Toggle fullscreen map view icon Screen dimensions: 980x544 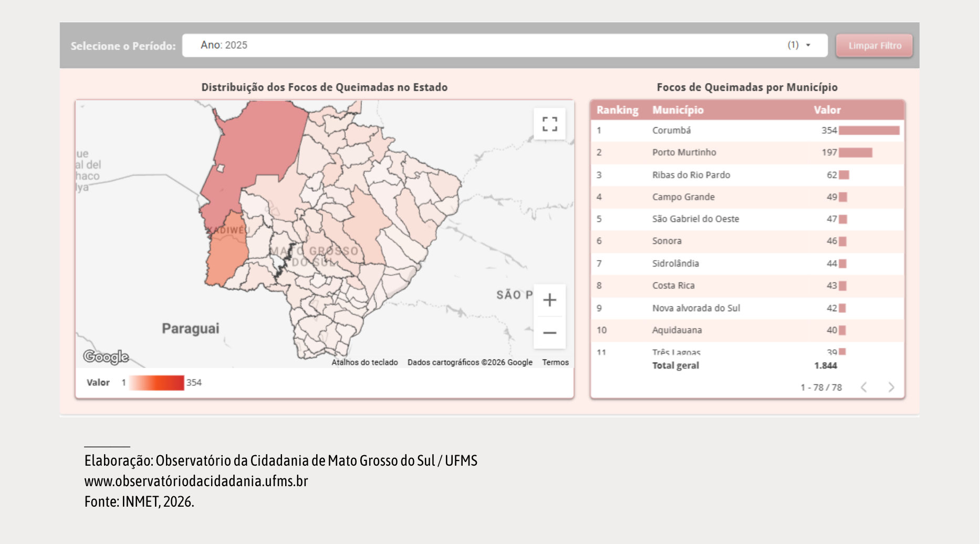click(x=549, y=124)
